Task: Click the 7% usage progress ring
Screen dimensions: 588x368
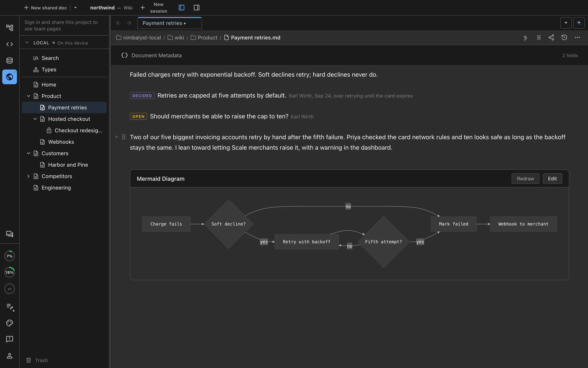Action: (9, 256)
